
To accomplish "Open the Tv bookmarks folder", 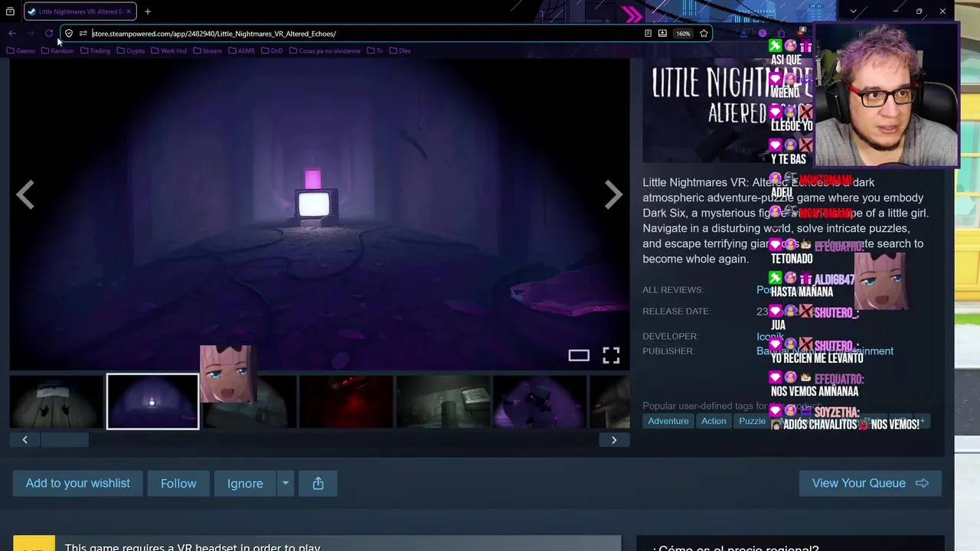I will pyautogui.click(x=375, y=51).
